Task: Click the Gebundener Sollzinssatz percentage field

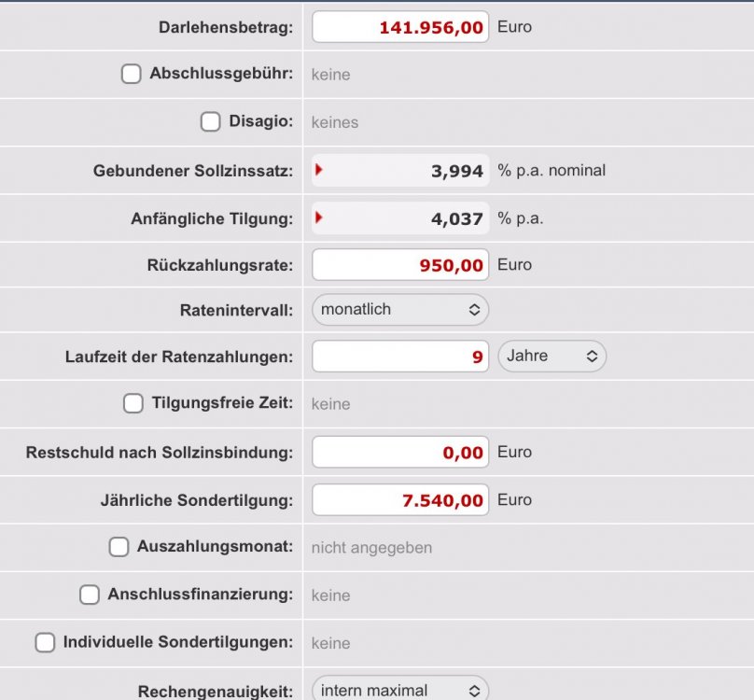Action: (411, 170)
